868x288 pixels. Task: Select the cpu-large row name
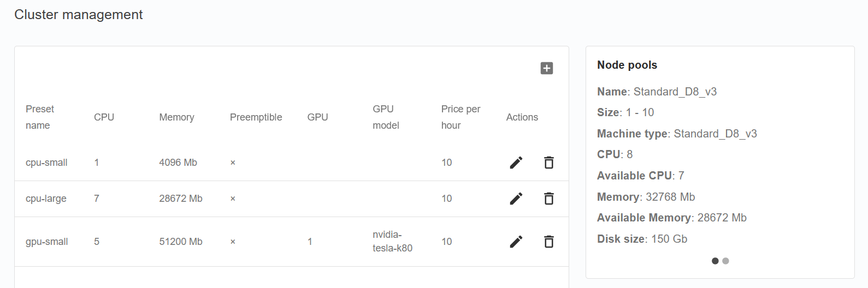46,199
